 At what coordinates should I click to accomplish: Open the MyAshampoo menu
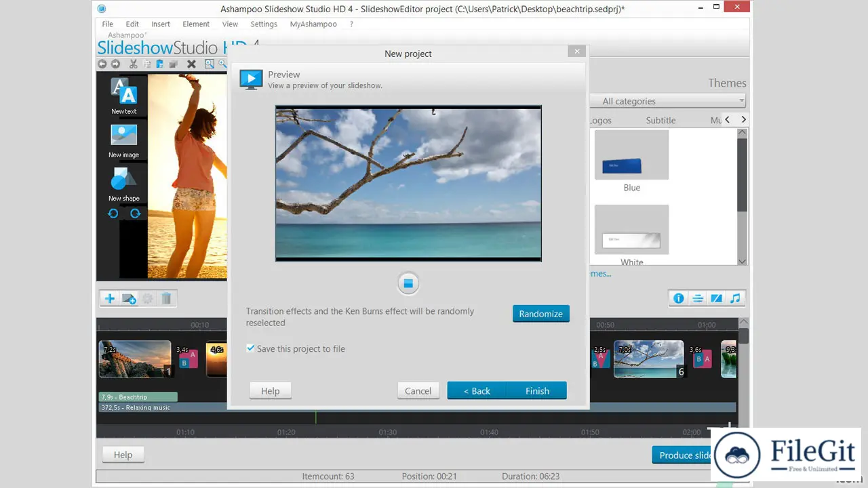tap(313, 24)
